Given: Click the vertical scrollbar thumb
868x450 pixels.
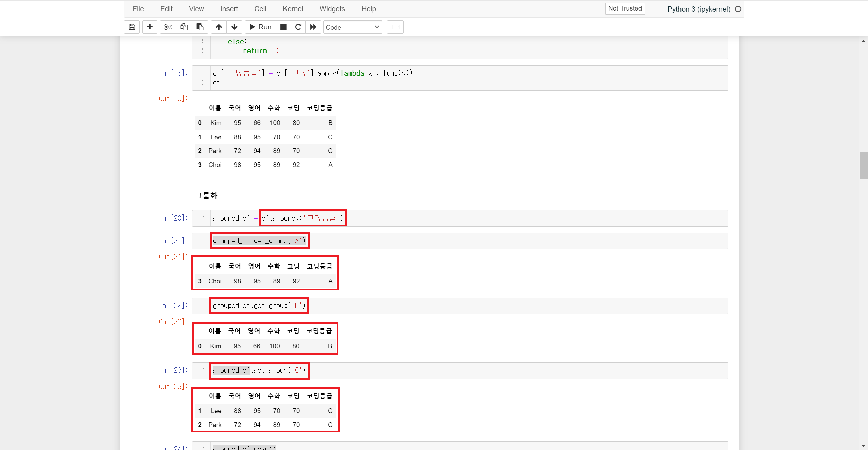Looking at the screenshot, I should coord(863,165).
